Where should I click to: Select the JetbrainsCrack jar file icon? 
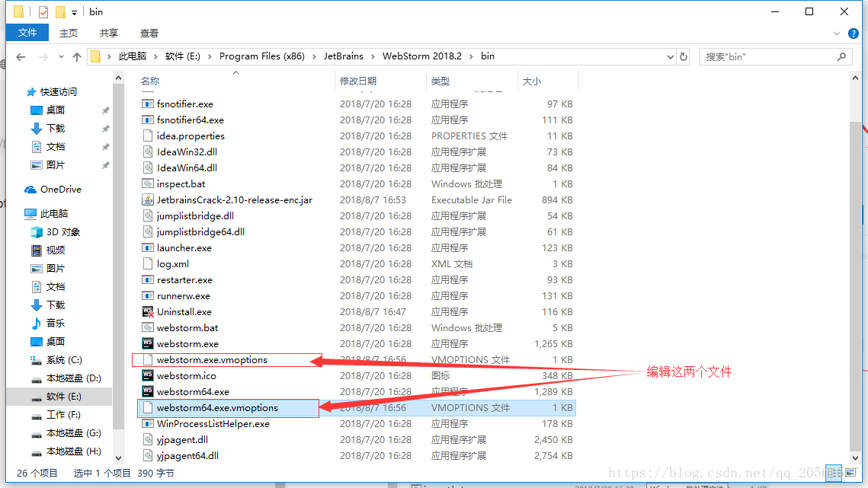[x=147, y=199]
